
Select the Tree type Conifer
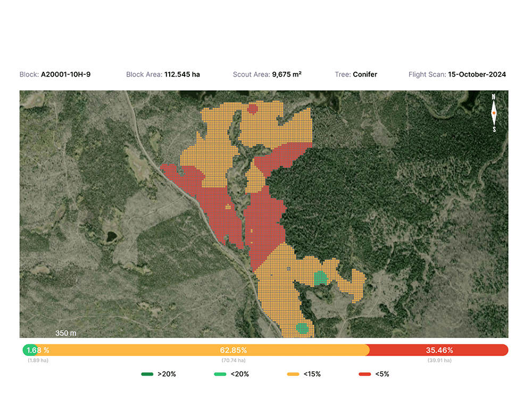[x=365, y=74]
